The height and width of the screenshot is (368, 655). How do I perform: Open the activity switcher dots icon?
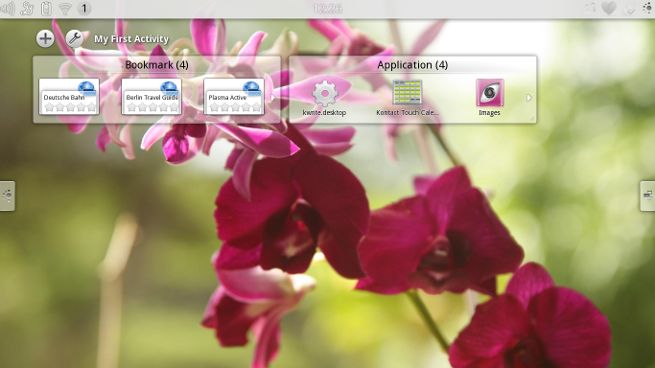point(647,8)
